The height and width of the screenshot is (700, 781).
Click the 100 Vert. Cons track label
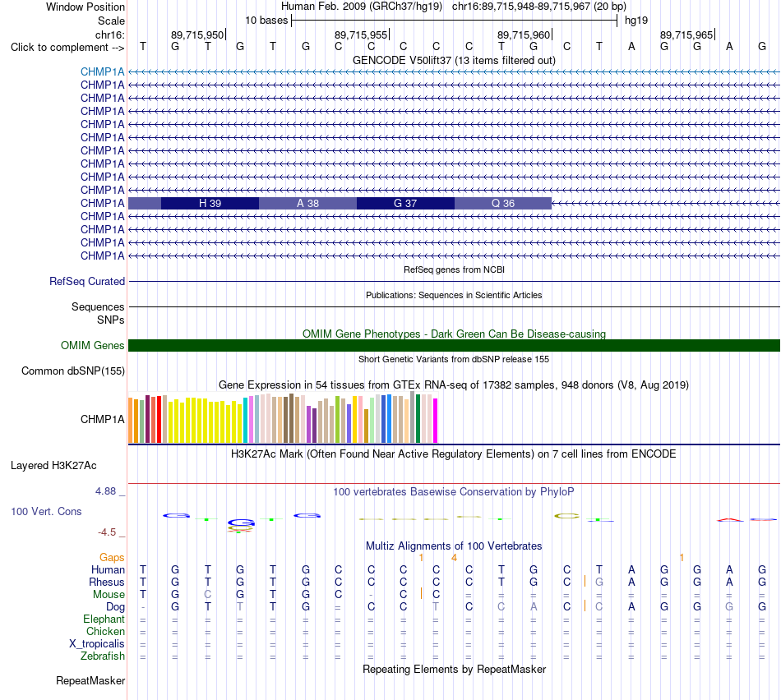46,511
